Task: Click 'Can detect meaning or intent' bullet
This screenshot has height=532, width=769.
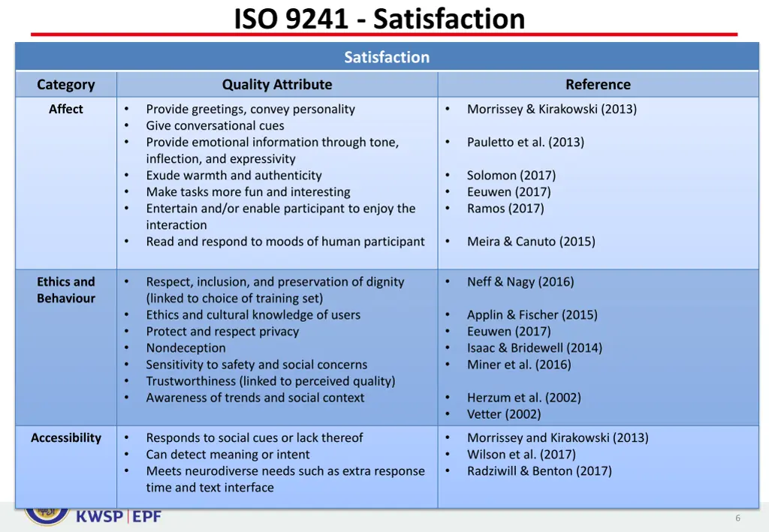Action: click(x=228, y=454)
